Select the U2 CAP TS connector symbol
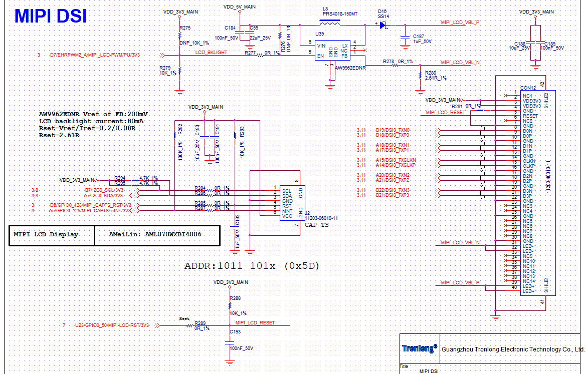This screenshot has height=374, width=588. pyautogui.click(x=293, y=203)
